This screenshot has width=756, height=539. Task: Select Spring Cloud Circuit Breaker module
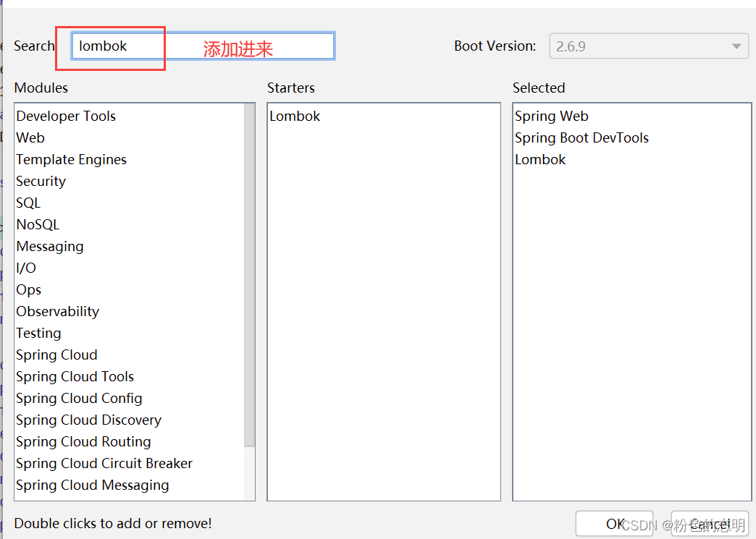[104, 464]
